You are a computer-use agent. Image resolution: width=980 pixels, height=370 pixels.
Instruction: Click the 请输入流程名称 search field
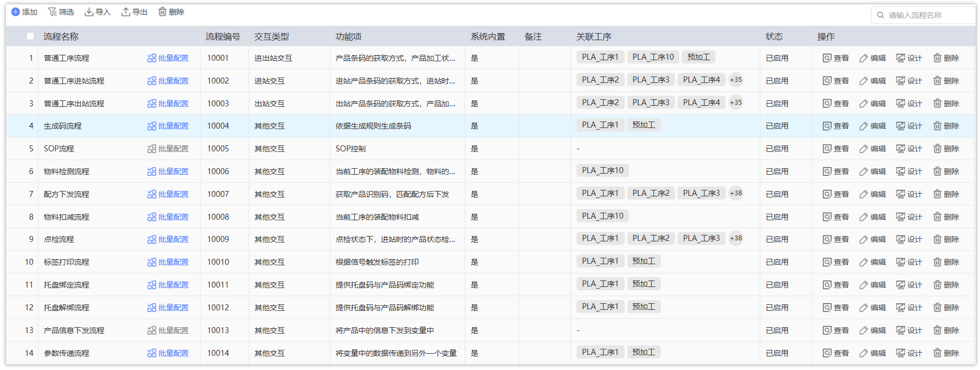tap(928, 15)
